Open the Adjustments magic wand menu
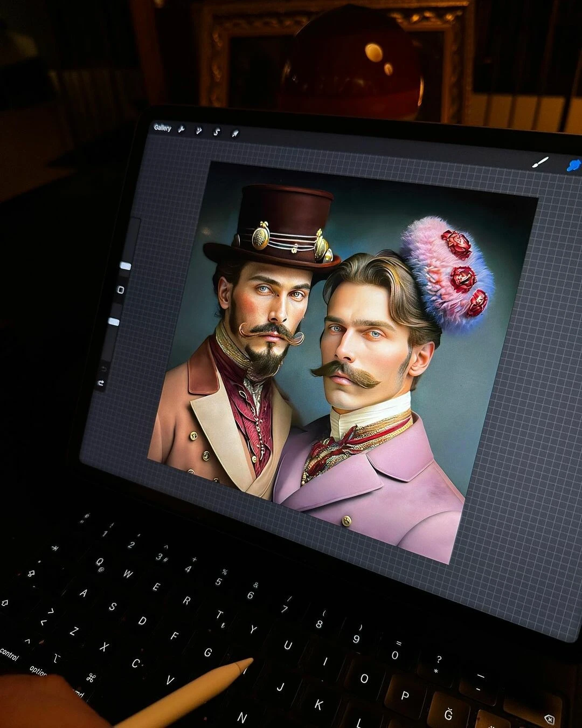Screen dimensions: 582x728 point(199,131)
